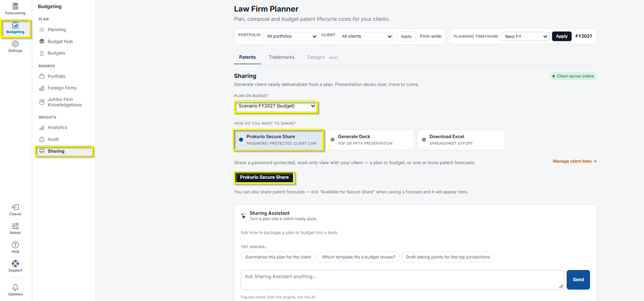Image resolution: width=644 pixels, height=301 pixels.
Task: Open the Support lifebuoy icon
Action: pos(15,263)
